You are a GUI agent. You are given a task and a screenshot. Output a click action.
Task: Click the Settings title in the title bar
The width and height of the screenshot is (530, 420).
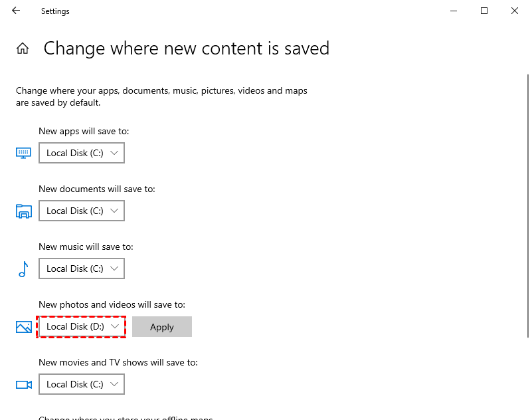click(55, 11)
